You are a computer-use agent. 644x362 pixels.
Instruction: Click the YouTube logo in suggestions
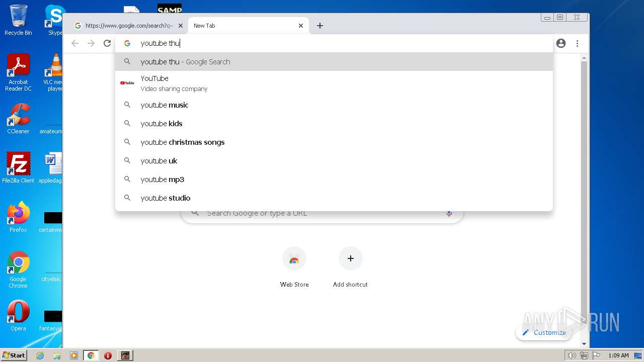click(x=127, y=83)
